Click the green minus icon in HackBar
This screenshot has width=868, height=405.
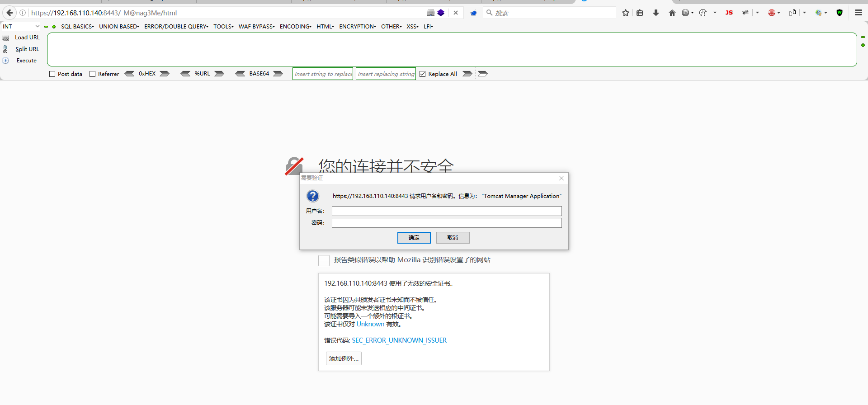46,27
